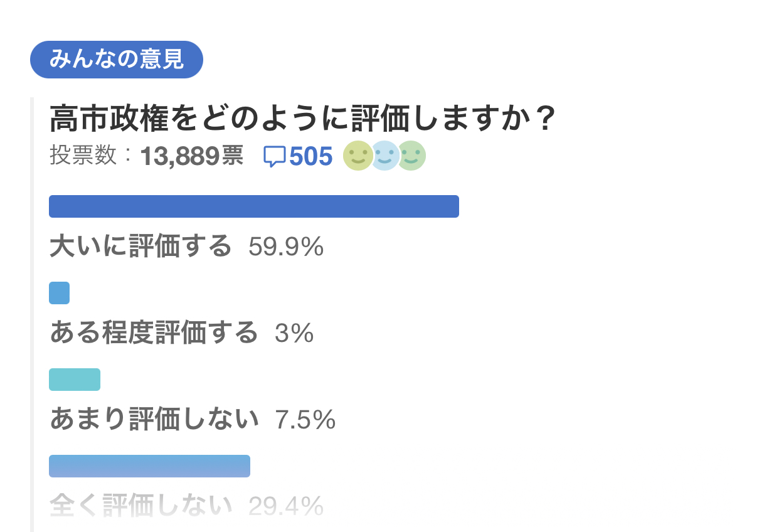Click the gradient blue 全く評価しない bar
The image size is (779, 532).
coord(149,466)
